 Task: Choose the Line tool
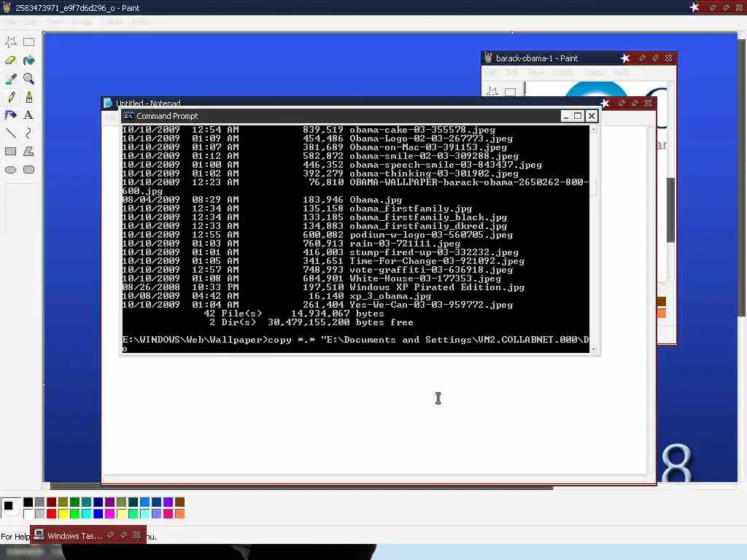click(10, 133)
